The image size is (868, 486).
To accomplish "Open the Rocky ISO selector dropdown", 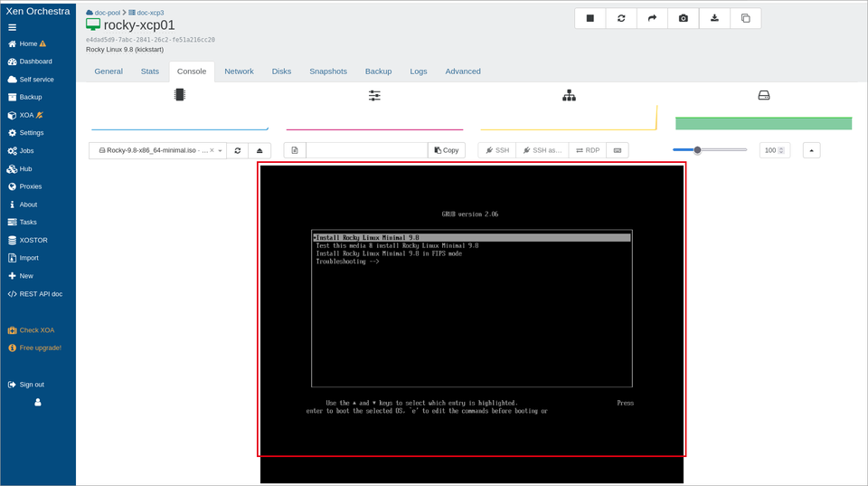I will pyautogui.click(x=157, y=151).
